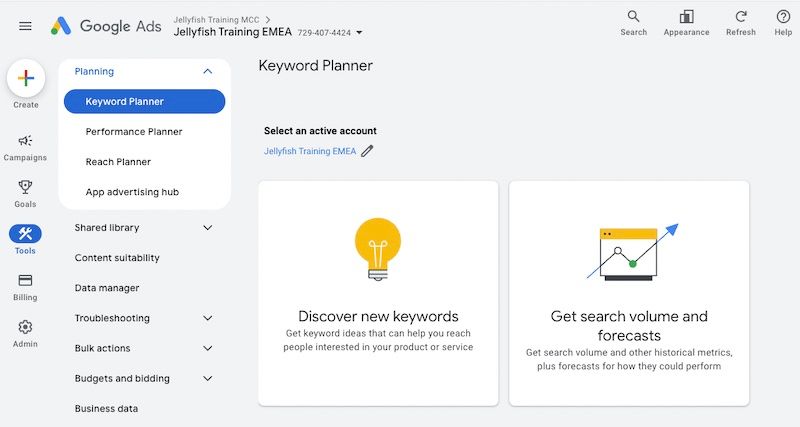Viewport: 800px width, 427px height.
Task: Open the Help question mark icon
Action: pos(783,17)
